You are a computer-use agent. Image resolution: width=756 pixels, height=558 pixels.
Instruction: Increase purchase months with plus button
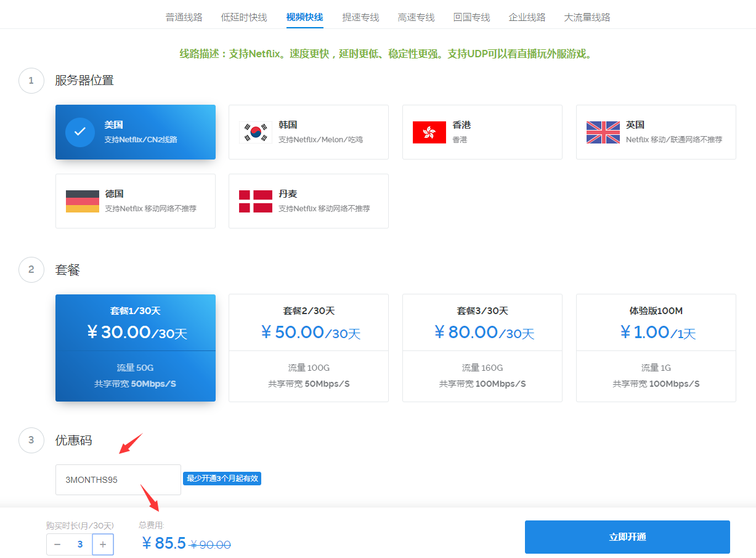click(103, 544)
